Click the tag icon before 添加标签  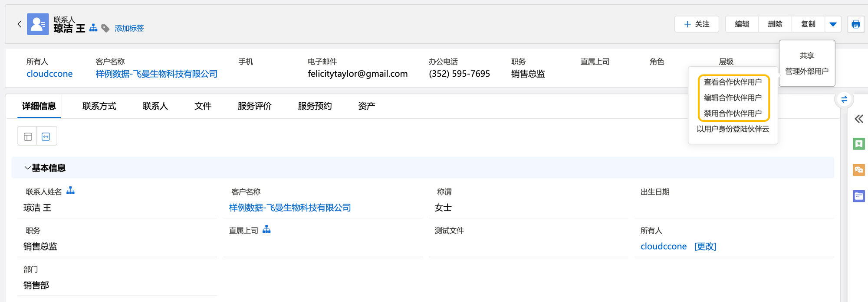[x=105, y=29]
